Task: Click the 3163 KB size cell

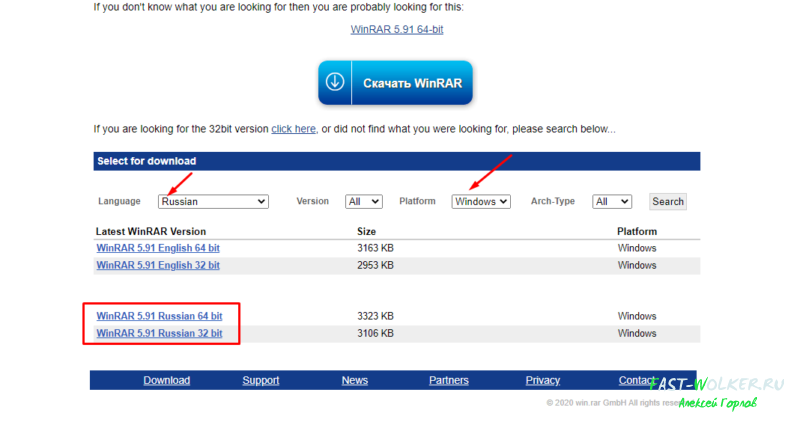Action: pos(375,248)
